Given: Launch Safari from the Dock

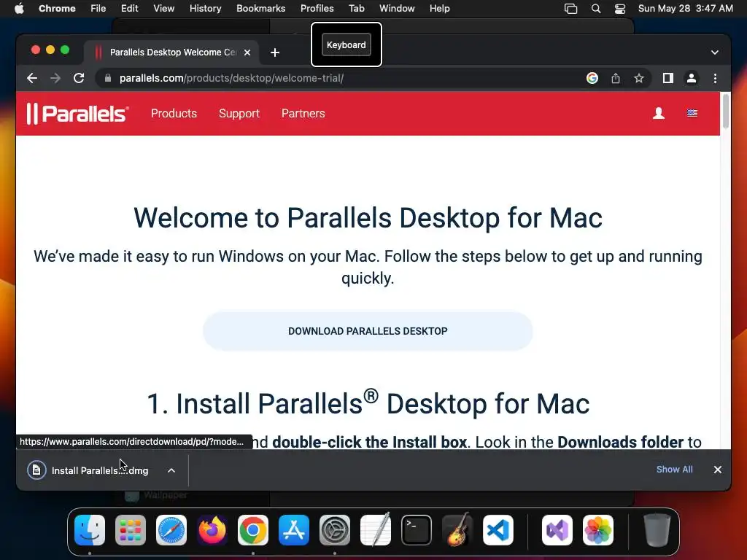Looking at the screenshot, I should pos(171,530).
